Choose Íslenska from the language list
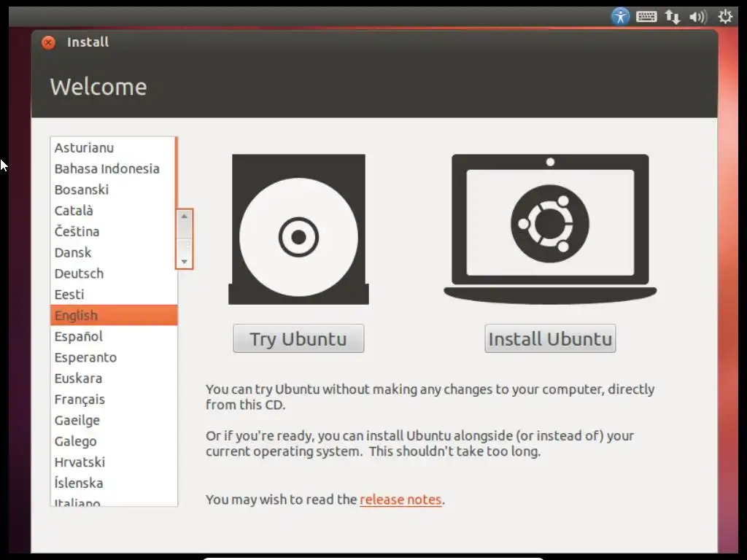747x560 pixels. 114,483
